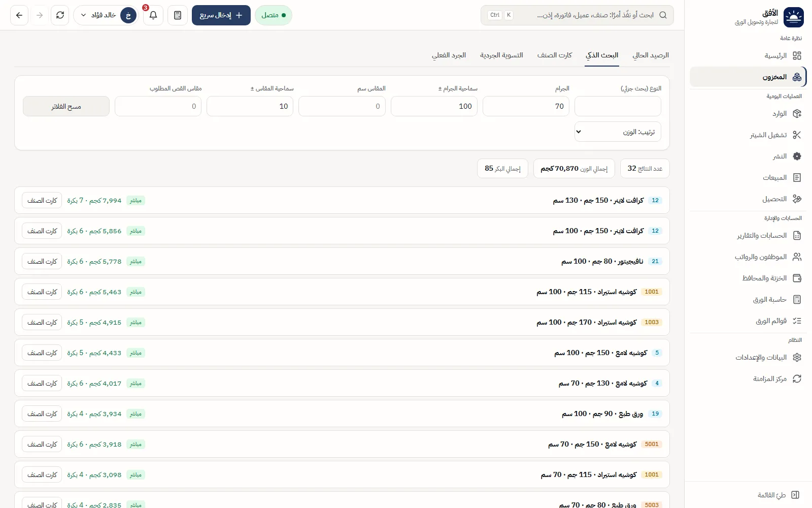
Task: Click الجرام field showing 70
Action: 526,106
